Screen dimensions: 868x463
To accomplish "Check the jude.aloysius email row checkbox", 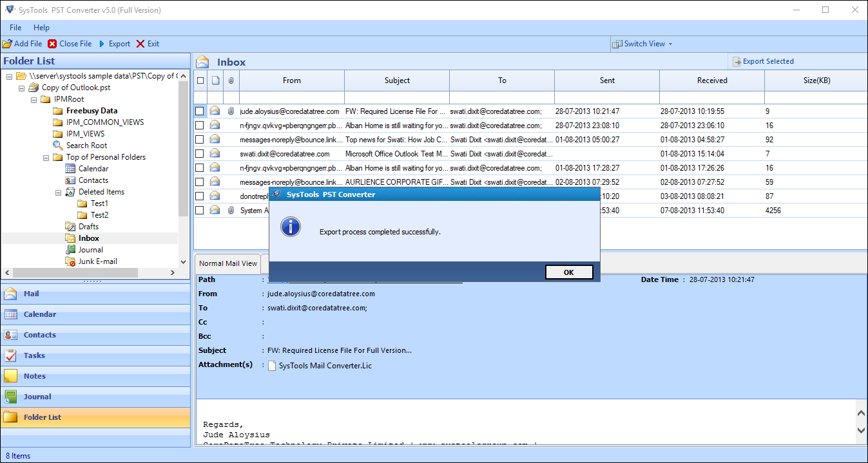I will [200, 111].
